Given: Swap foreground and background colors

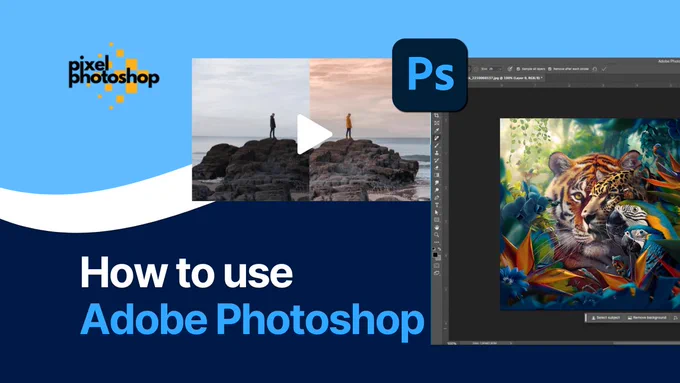Looking at the screenshot, I should pos(439,249).
